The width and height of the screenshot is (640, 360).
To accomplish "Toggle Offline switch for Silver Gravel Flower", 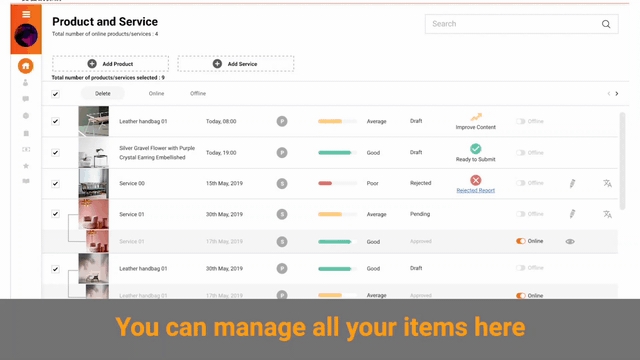I will [x=520, y=153].
